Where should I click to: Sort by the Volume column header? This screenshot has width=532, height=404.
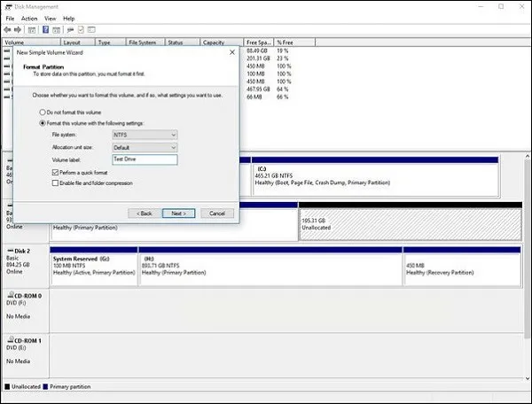click(x=32, y=43)
